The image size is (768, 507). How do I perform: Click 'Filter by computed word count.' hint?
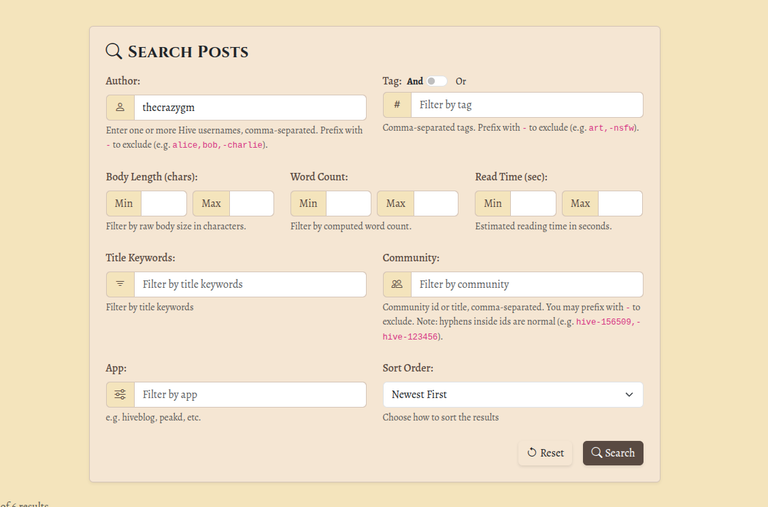(x=351, y=226)
